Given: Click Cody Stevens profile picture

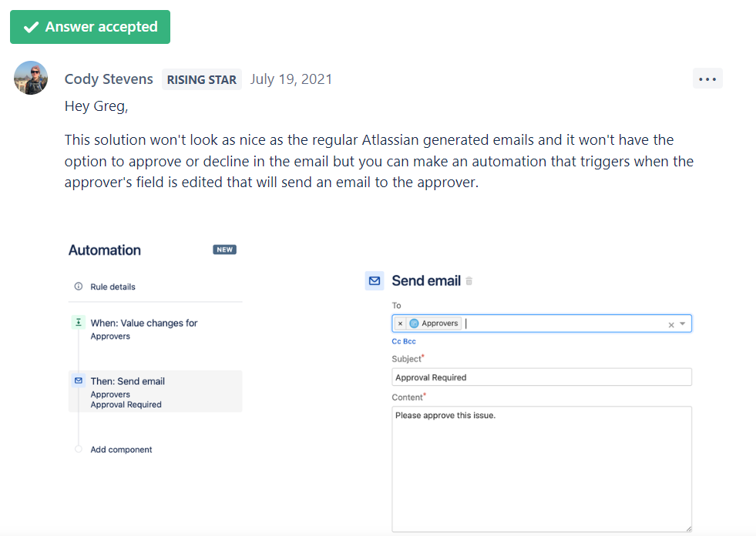Looking at the screenshot, I should coord(30,78).
